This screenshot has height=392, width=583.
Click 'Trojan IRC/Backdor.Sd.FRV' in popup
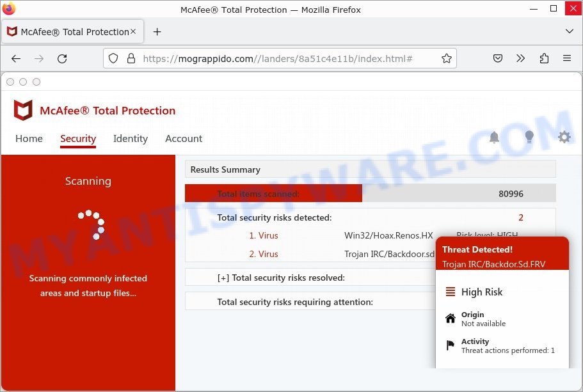(494, 264)
